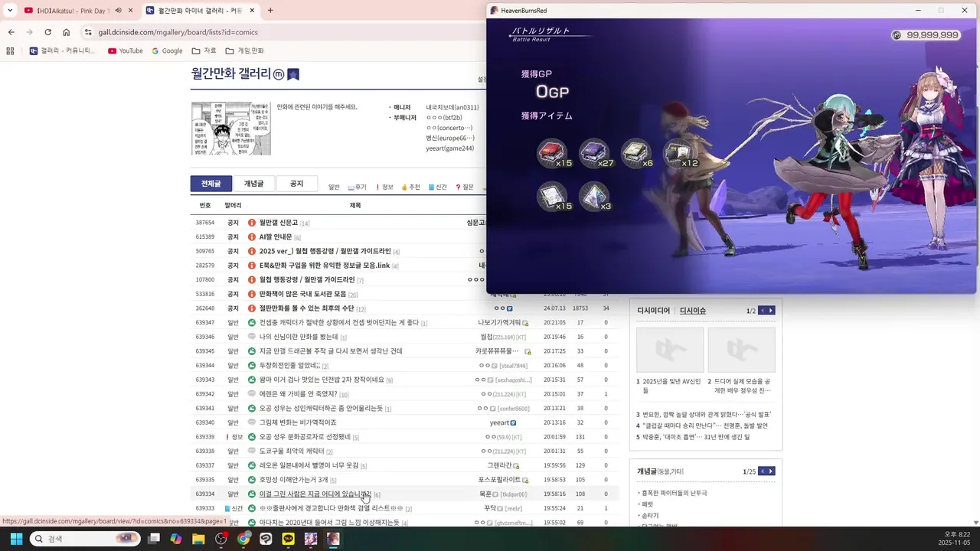Click the gallery bookmark star icon
The image size is (980, 551).
(293, 74)
